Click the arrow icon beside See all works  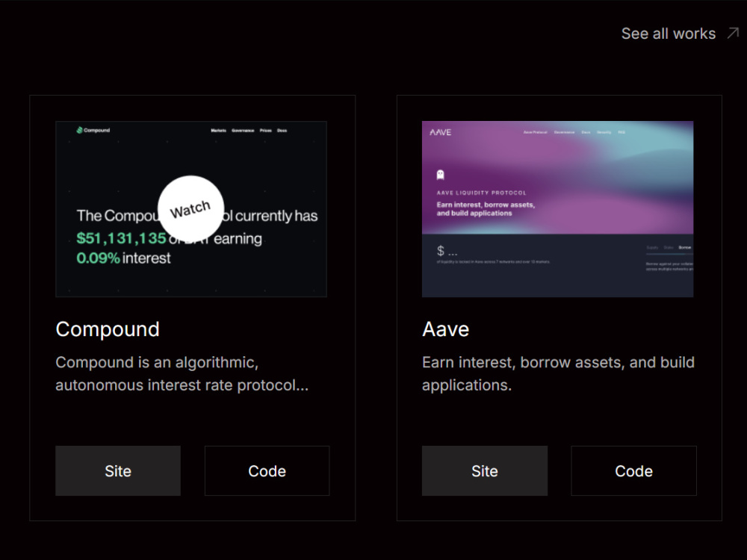click(733, 34)
